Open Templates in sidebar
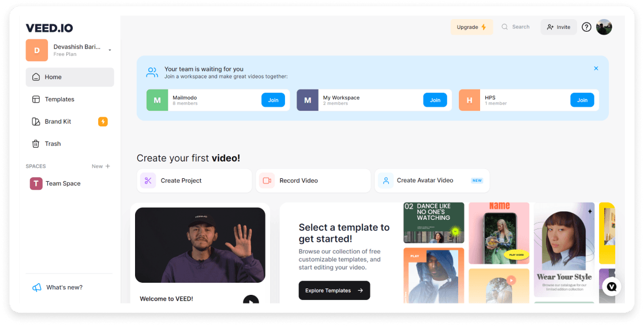The width and height of the screenshot is (644, 326). [70, 99]
